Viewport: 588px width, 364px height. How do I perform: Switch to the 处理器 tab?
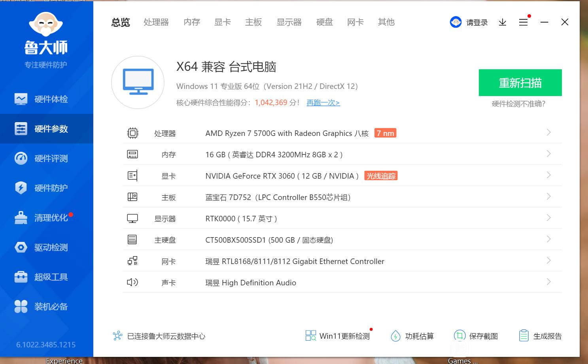point(156,22)
